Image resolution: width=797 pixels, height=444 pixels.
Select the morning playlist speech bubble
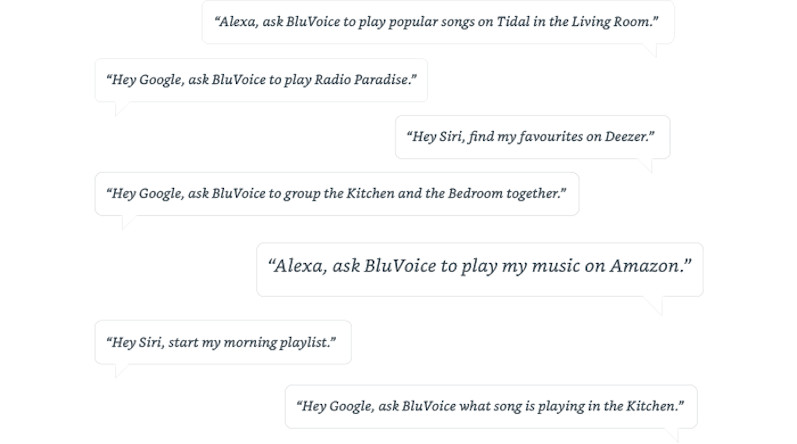(223, 342)
